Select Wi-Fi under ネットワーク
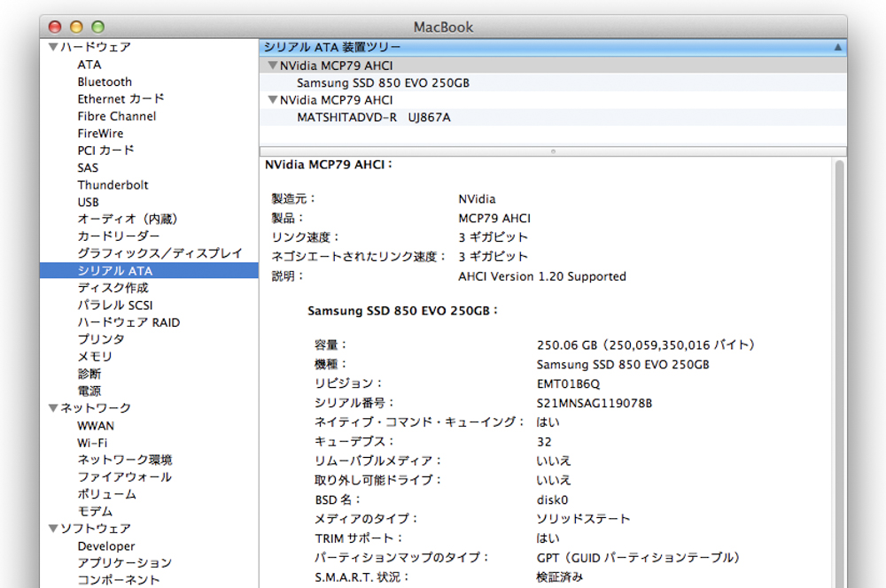 [x=92, y=443]
